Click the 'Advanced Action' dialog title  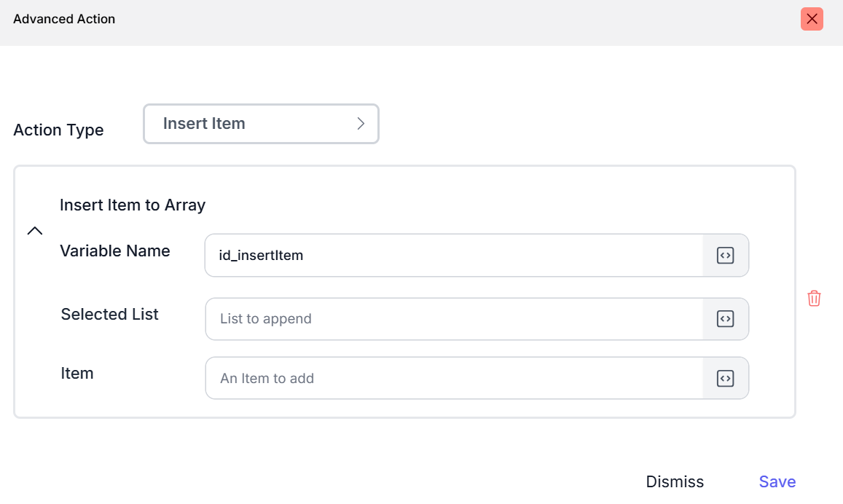64,20
